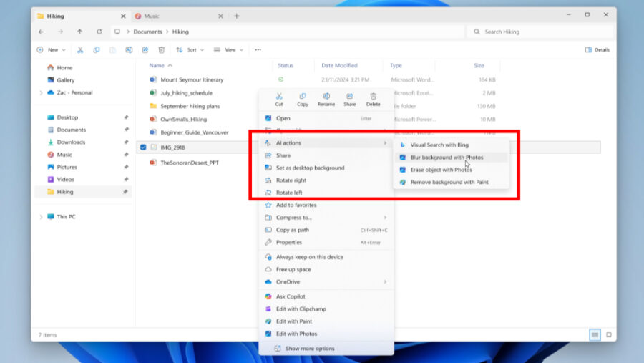Uncheck the IMG_2918 checkbox
Viewport: 644px width, 363px height.
(143, 147)
